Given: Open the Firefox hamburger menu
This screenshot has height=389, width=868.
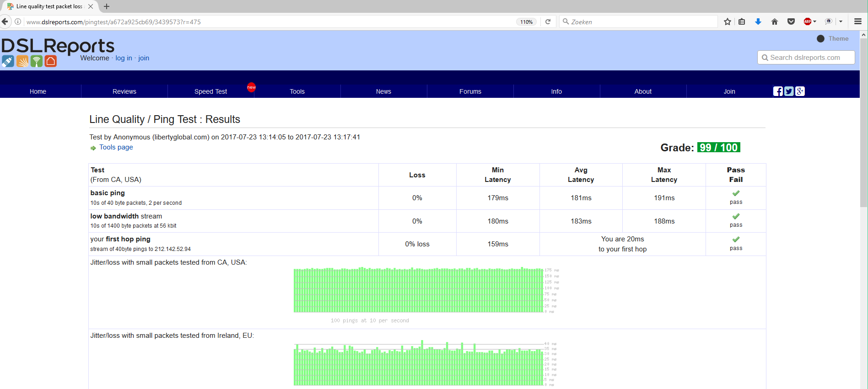Looking at the screenshot, I should click(858, 21).
